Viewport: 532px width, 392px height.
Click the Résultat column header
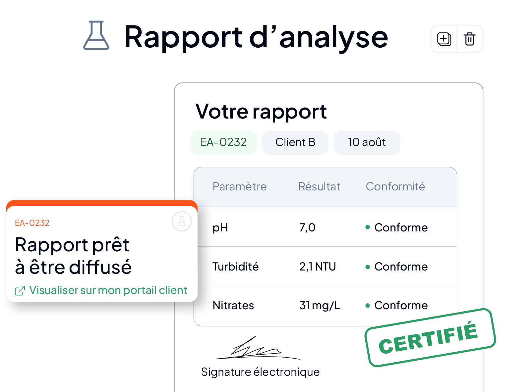coord(319,186)
